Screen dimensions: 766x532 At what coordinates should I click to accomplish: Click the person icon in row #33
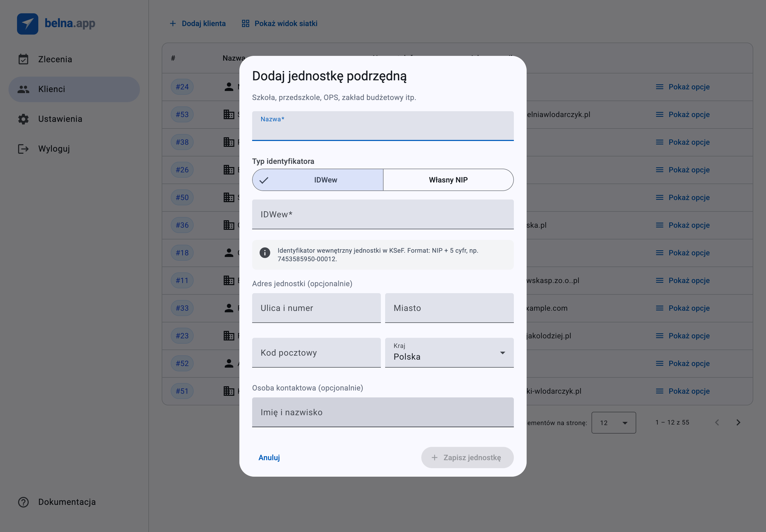pos(229,308)
